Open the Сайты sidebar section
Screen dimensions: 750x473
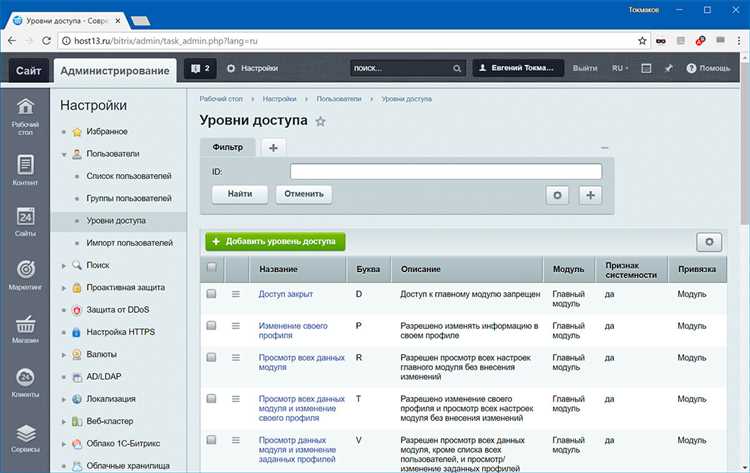(25, 221)
